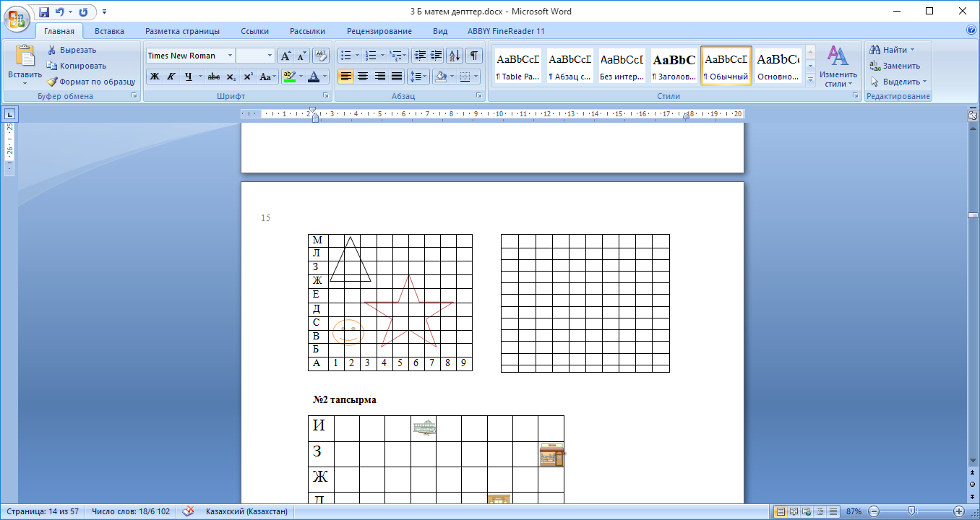The width and height of the screenshot is (980, 520).
Task: Activate the Формат по образцу format painter
Action: pos(91,82)
